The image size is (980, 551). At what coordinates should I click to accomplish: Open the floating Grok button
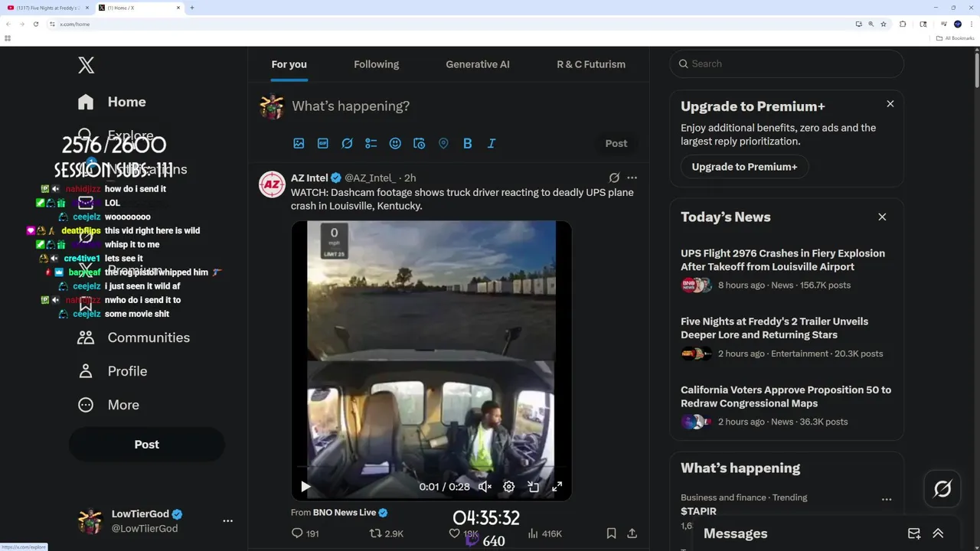coord(942,488)
